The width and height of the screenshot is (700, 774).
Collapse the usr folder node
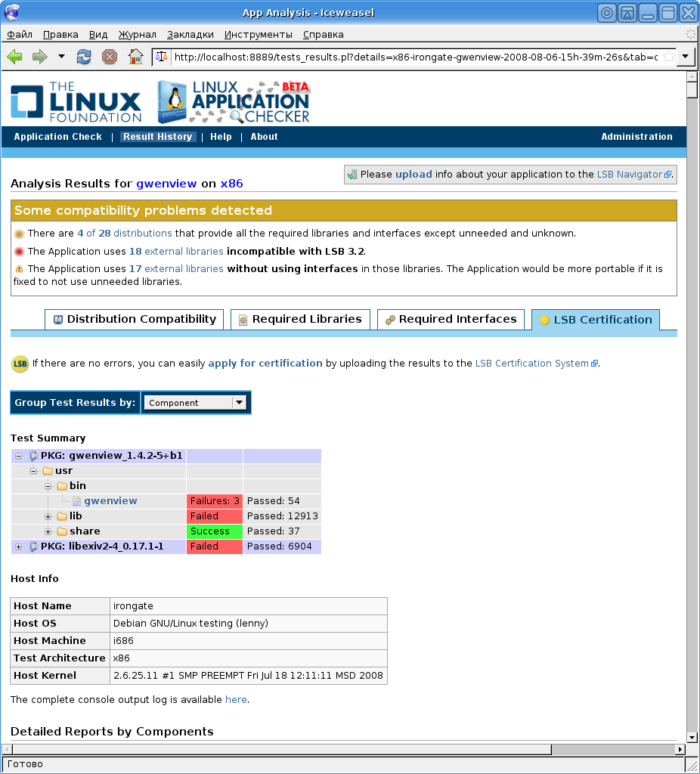coord(33,471)
